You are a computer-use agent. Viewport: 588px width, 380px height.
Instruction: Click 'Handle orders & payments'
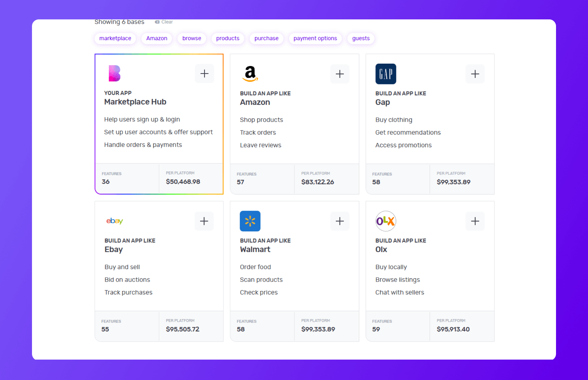pyautogui.click(x=143, y=145)
